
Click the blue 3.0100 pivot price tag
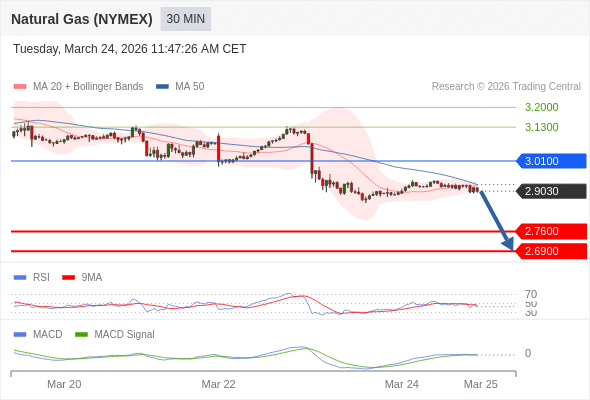point(550,161)
